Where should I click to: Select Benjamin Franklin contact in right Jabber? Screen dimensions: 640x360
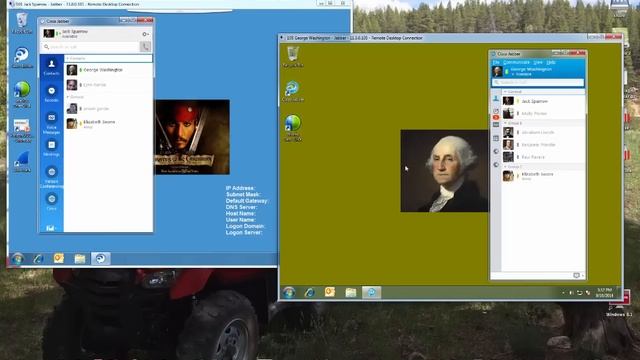(543, 144)
